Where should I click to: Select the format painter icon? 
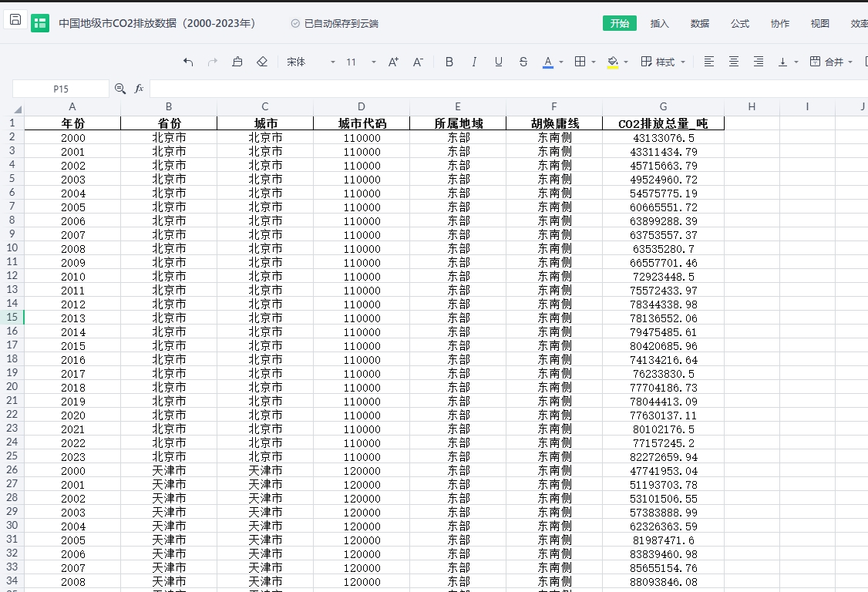coord(237,62)
